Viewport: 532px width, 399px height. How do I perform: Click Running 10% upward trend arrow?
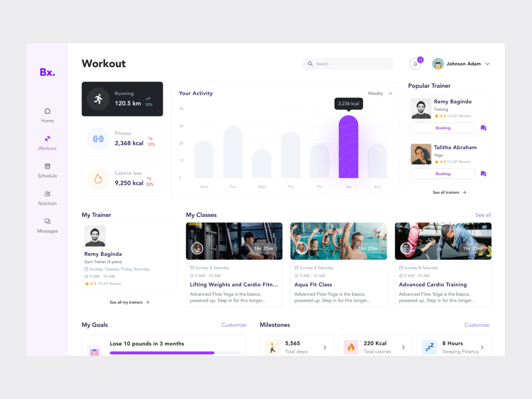click(147, 99)
